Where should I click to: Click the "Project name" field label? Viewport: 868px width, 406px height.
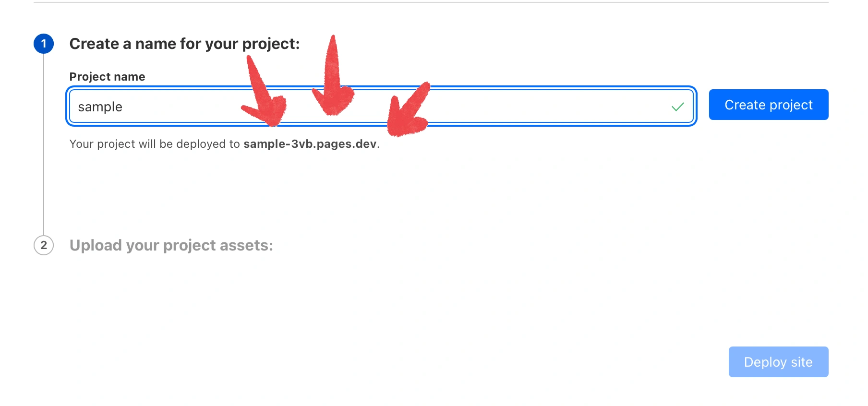pyautogui.click(x=107, y=77)
